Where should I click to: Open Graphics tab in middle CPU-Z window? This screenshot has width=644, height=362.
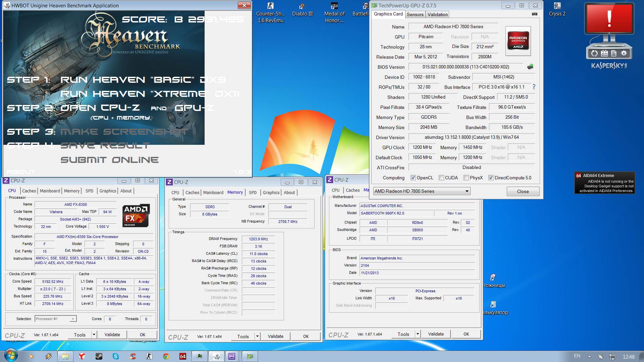(x=271, y=192)
